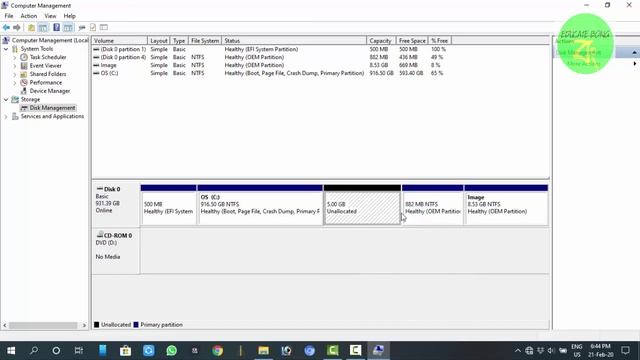Select the Image 8.53 GB partition block
The height and width of the screenshot is (360, 640).
506,205
